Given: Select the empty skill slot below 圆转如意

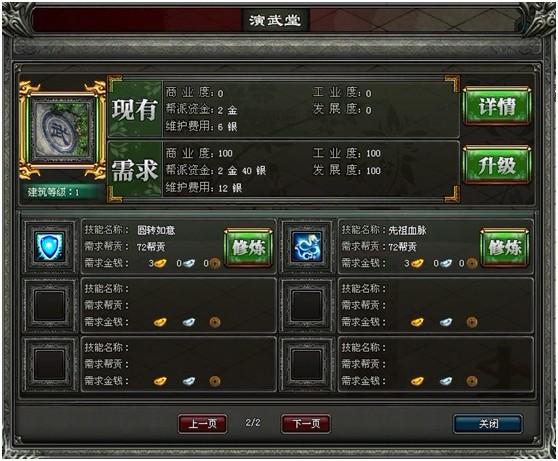Looking at the screenshot, I should point(50,306).
